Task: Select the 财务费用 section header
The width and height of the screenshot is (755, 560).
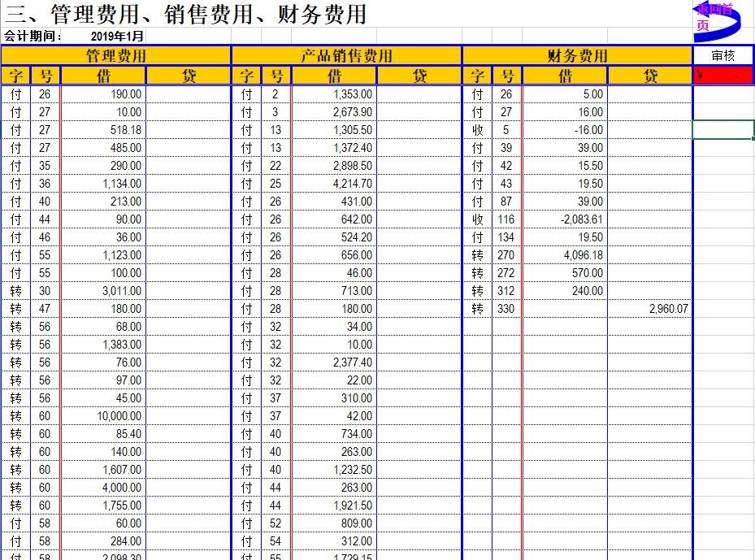Action: (x=577, y=56)
